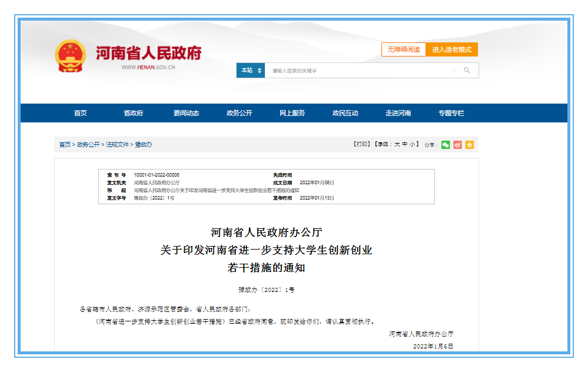Click the magnifier search icon

tap(467, 71)
